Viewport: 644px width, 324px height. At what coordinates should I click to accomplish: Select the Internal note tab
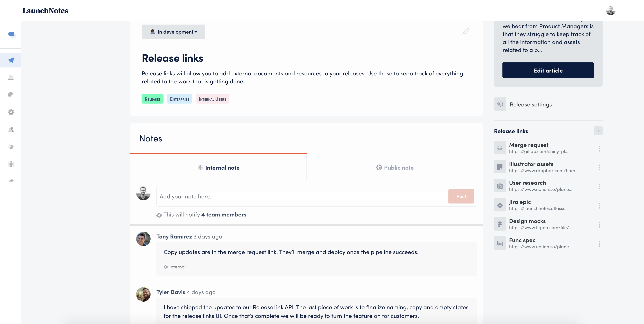click(218, 168)
